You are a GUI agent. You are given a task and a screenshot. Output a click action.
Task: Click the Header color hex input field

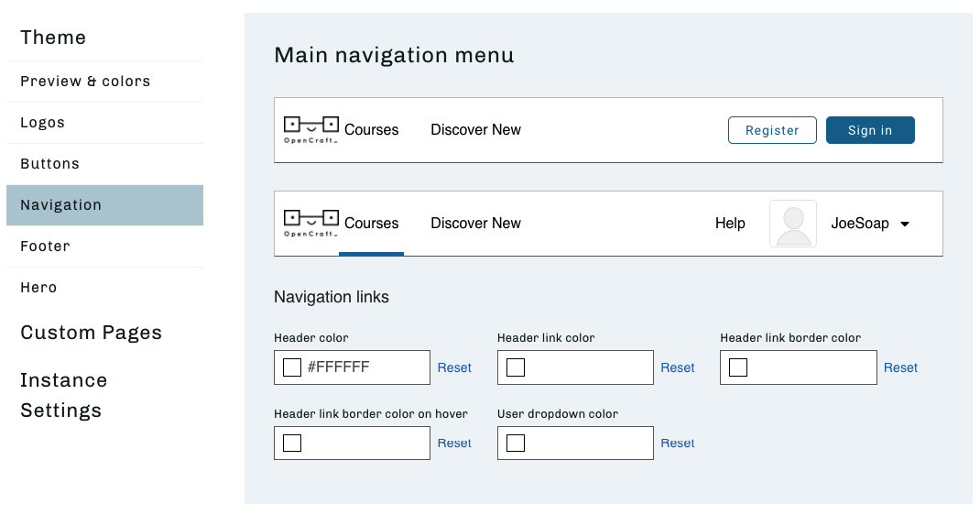pyautogui.click(x=352, y=367)
